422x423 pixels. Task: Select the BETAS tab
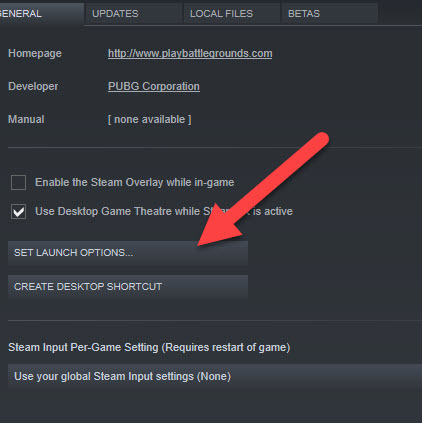(x=330, y=14)
